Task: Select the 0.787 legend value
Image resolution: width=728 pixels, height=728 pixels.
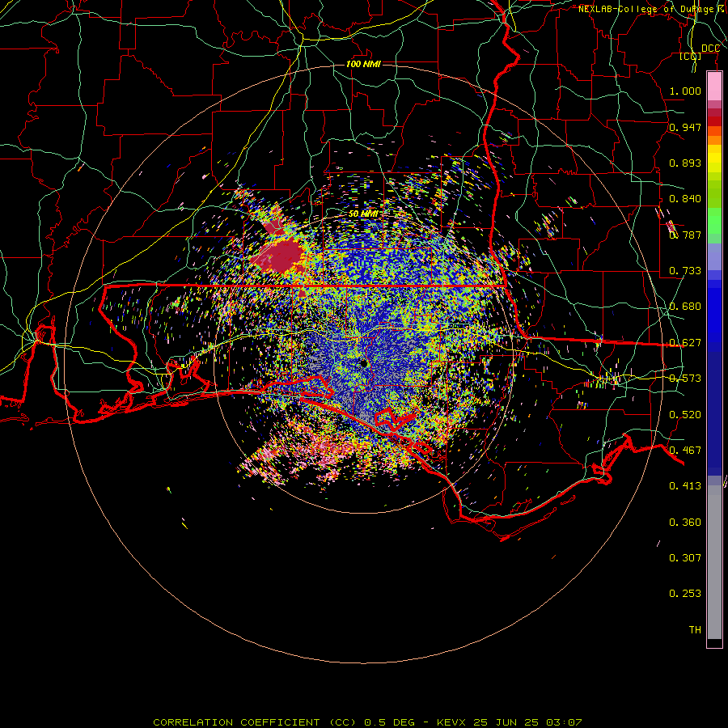Action: (x=685, y=235)
